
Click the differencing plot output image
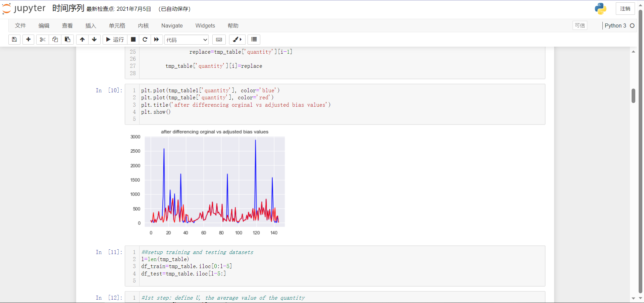(x=207, y=183)
